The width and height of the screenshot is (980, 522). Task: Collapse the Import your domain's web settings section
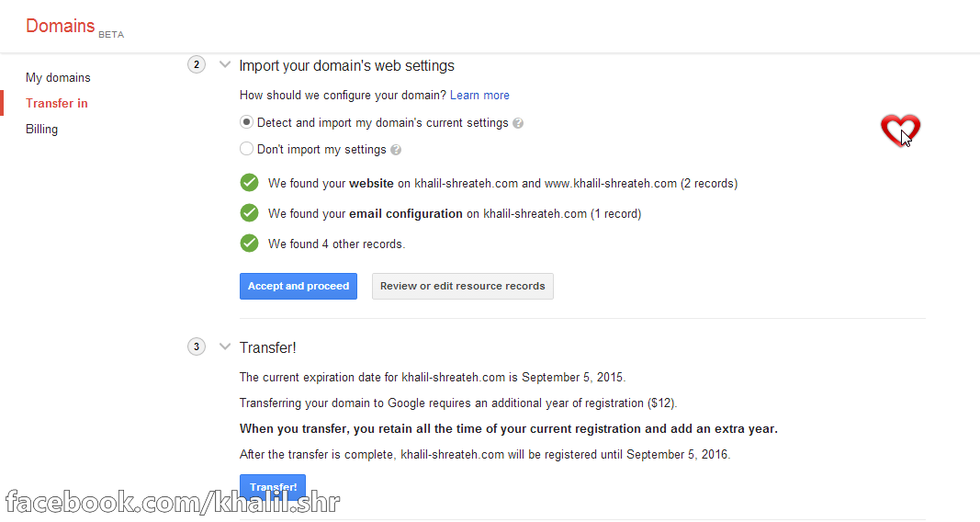pyautogui.click(x=225, y=64)
